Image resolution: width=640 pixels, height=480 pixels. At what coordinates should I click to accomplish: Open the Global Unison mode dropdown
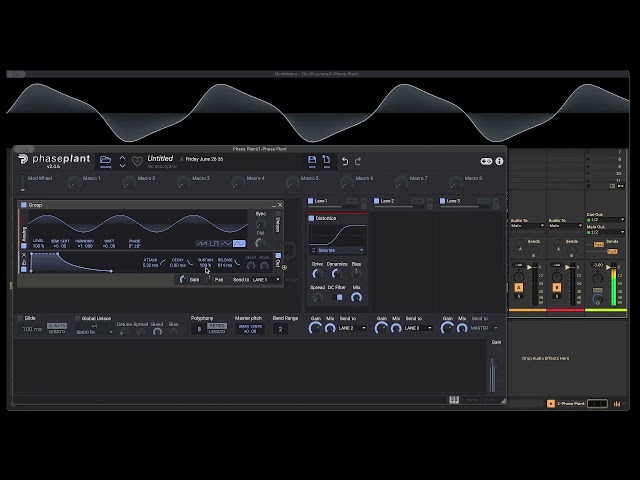(x=95, y=332)
